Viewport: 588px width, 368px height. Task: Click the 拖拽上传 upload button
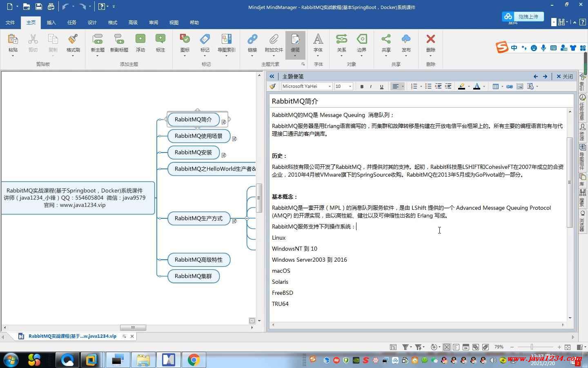coord(523,16)
